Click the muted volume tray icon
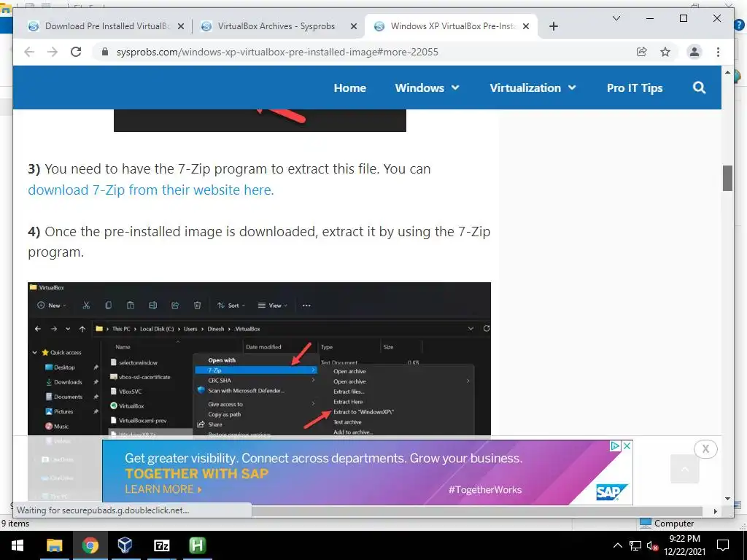The height and width of the screenshot is (560, 747). (x=652, y=545)
